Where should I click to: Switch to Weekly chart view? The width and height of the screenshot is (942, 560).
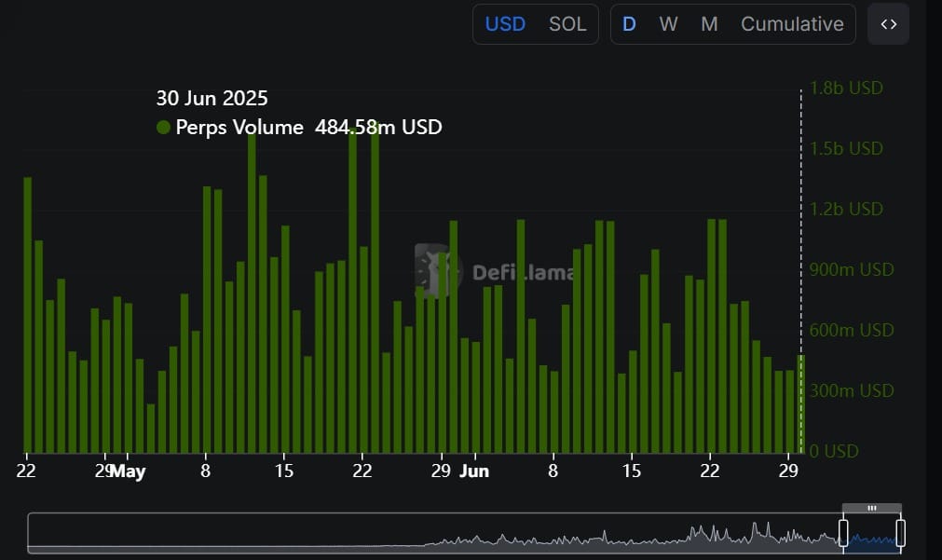[668, 23]
